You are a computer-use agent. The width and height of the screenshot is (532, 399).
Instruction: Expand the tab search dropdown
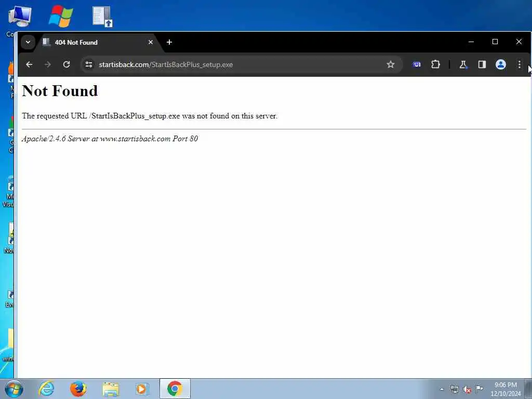(x=28, y=42)
